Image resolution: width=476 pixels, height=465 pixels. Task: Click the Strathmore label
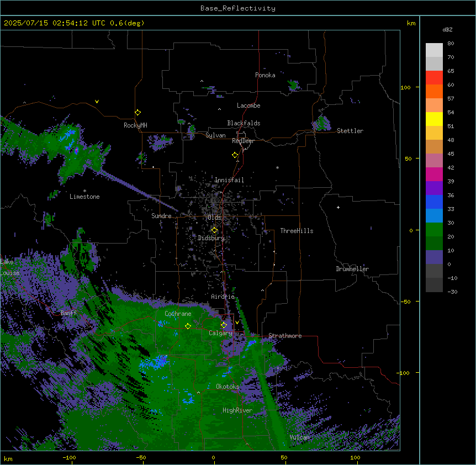(x=285, y=336)
